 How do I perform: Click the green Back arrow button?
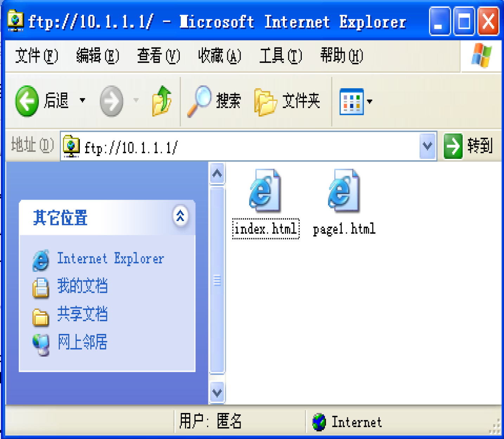(27, 101)
